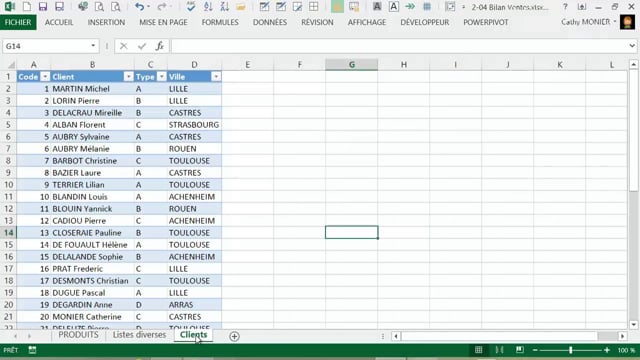Switch to the DÉVELOPPEUR ribbon tab

pos(424,22)
